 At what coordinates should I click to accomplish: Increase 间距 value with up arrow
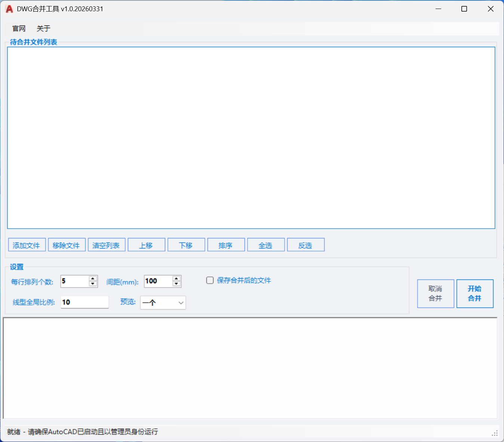click(176, 278)
